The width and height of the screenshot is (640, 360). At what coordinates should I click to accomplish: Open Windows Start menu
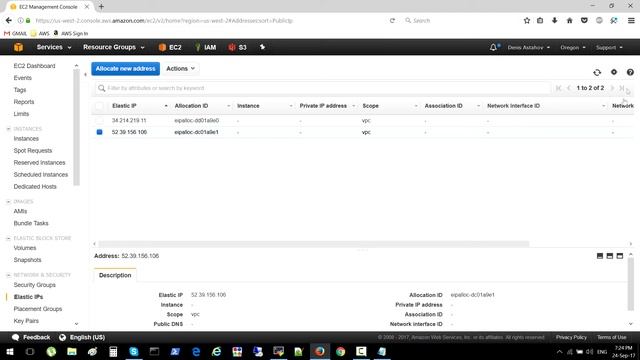coord(10,351)
